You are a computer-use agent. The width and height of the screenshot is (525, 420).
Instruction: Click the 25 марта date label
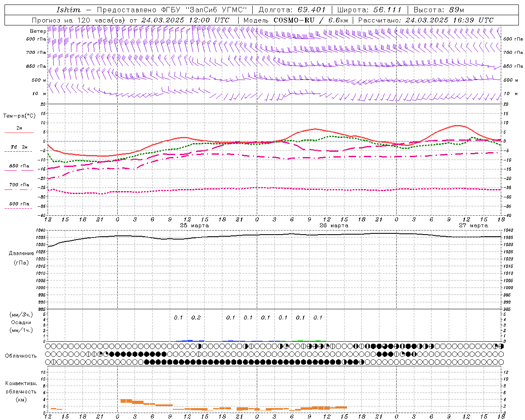point(194,226)
